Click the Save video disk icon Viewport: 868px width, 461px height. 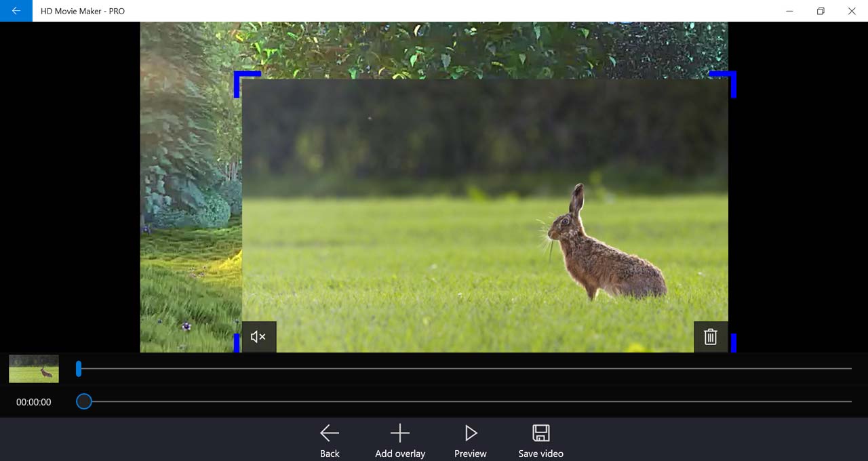pyautogui.click(x=540, y=433)
